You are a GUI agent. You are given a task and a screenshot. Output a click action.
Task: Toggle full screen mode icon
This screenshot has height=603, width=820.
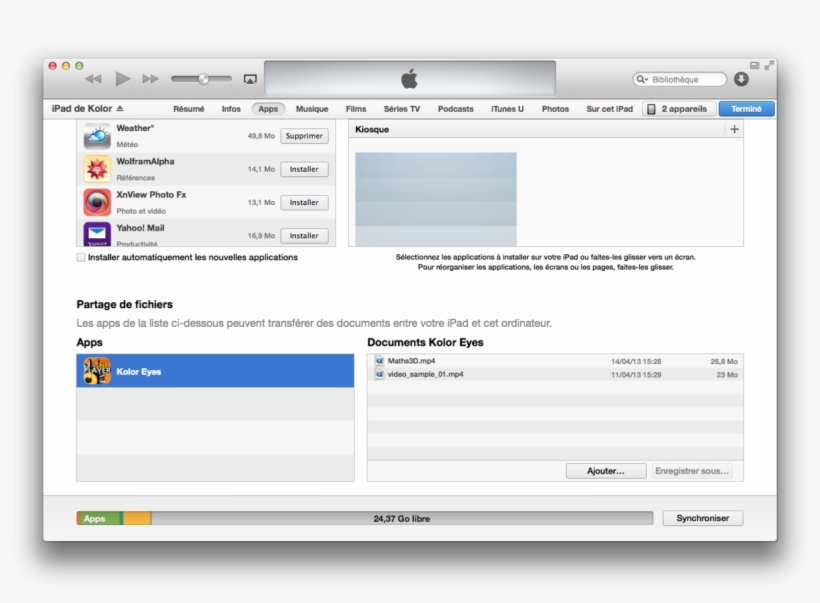[x=769, y=65]
